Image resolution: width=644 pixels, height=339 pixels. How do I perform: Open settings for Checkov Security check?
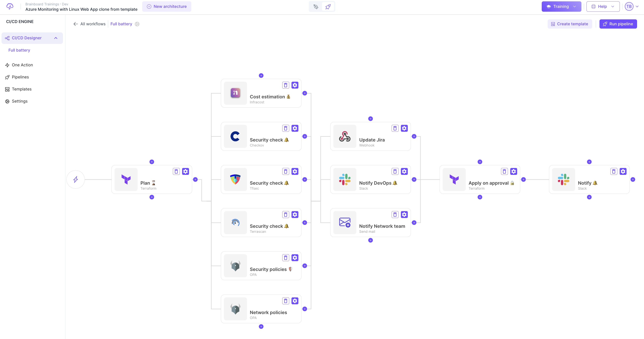[x=295, y=128]
